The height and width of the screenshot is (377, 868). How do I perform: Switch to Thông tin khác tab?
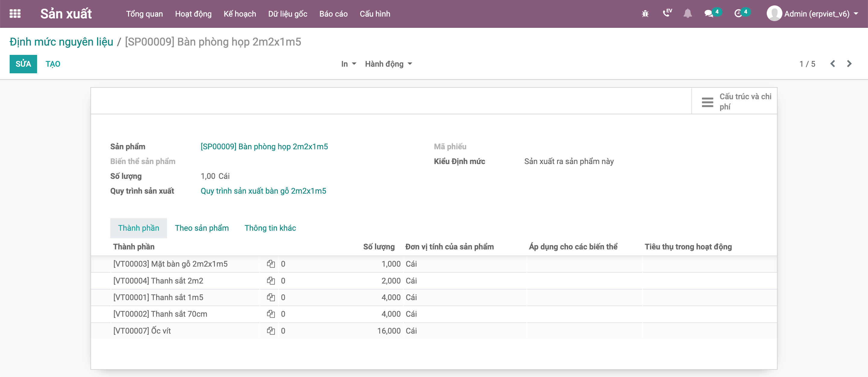(270, 228)
